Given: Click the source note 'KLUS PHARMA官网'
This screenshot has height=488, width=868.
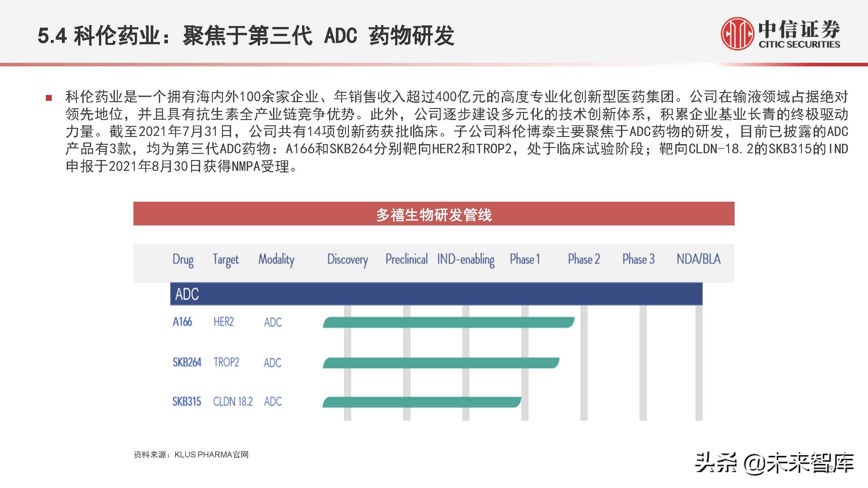Looking at the screenshot, I should 211,455.
